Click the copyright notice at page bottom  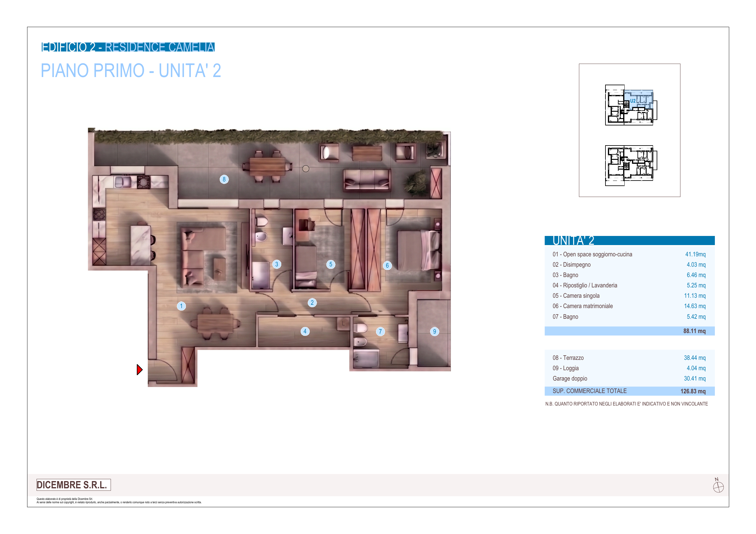click(x=119, y=501)
